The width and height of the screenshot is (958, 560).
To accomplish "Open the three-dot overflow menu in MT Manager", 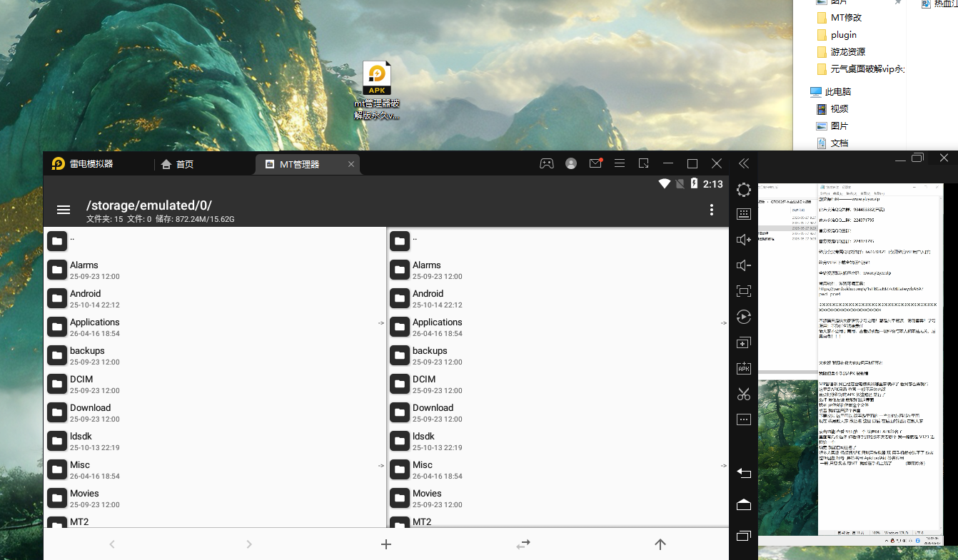I will tap(711, 210).
